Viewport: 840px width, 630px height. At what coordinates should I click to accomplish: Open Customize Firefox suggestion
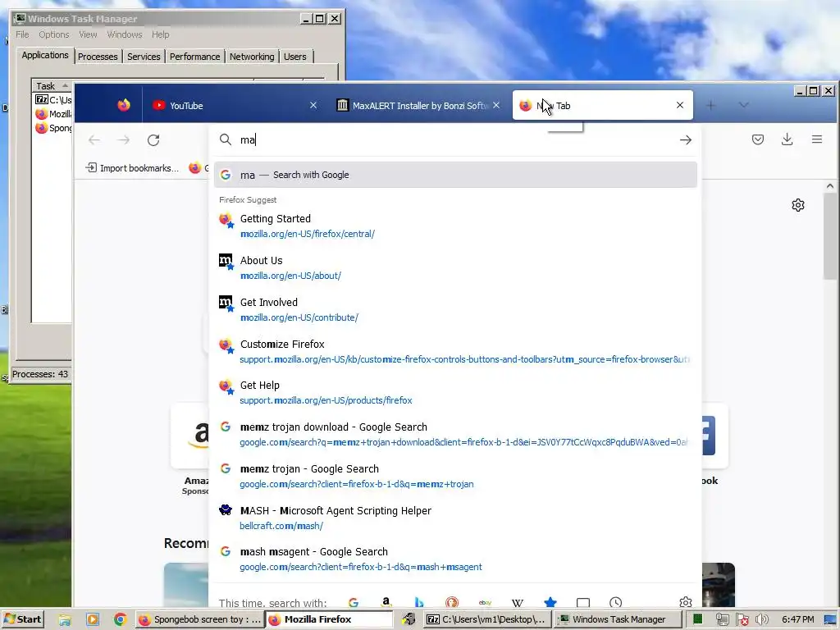tap(455, 351)
